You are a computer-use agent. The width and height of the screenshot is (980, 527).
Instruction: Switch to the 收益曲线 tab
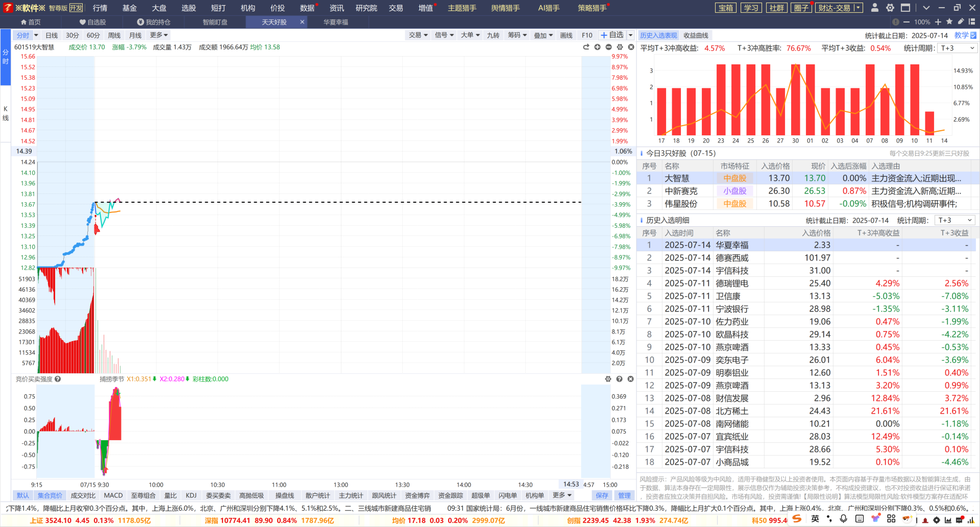click(696, 35)
